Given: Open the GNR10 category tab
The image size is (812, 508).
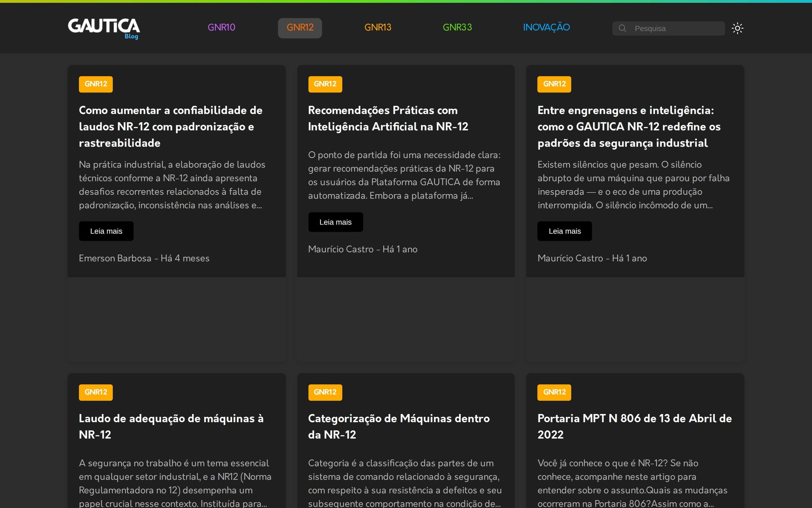Looking at the screenshot, I should click(x=221, y=28).
